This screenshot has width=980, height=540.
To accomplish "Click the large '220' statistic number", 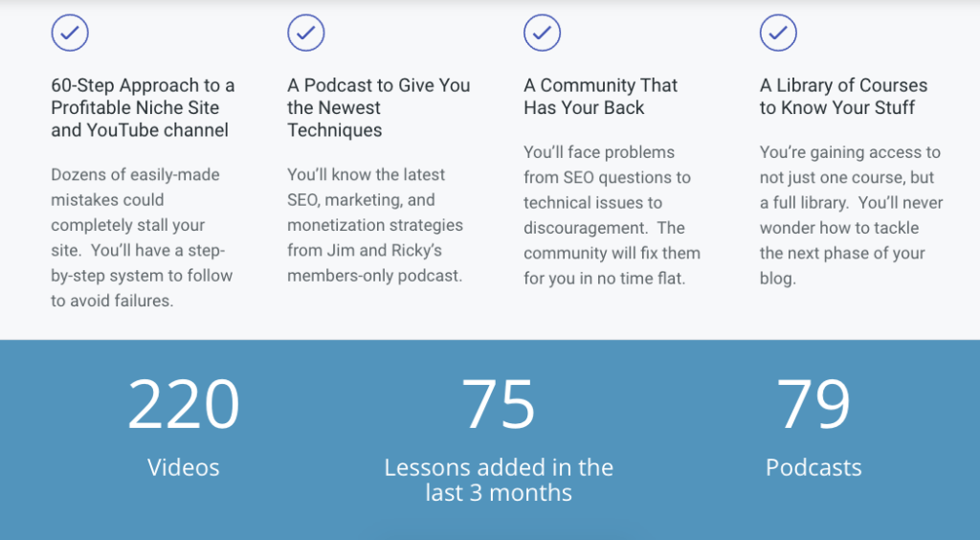I will [x=183, y=405].
